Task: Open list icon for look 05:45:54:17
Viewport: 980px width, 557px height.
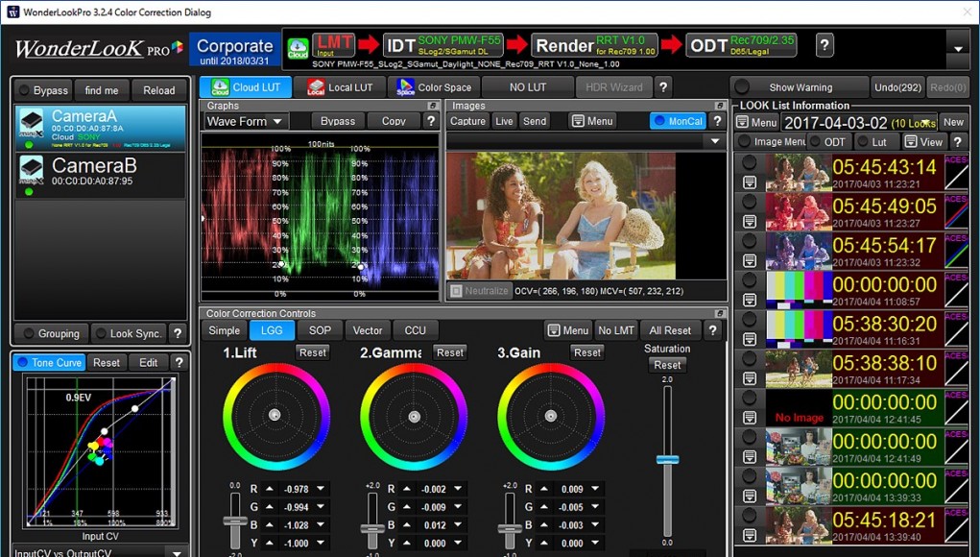Action: 750,260
